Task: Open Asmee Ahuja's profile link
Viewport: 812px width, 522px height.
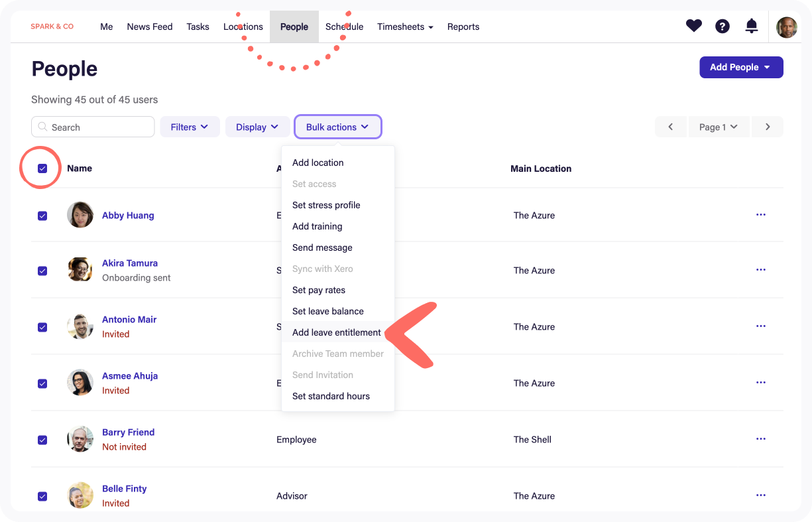Action: [x=130, y=375]
